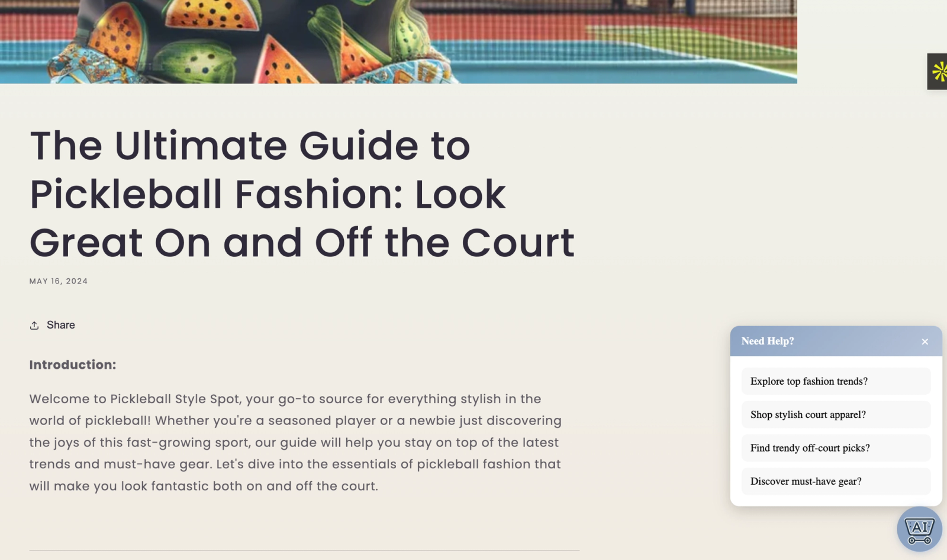Click the Share text label
This screenshot has width=947, height=560.
tap(61, 325)
